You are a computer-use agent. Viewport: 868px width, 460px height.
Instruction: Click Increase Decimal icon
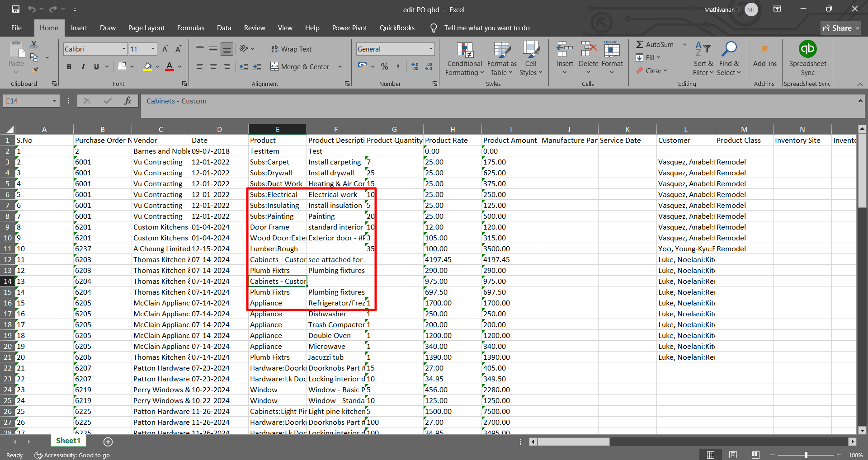415,66
